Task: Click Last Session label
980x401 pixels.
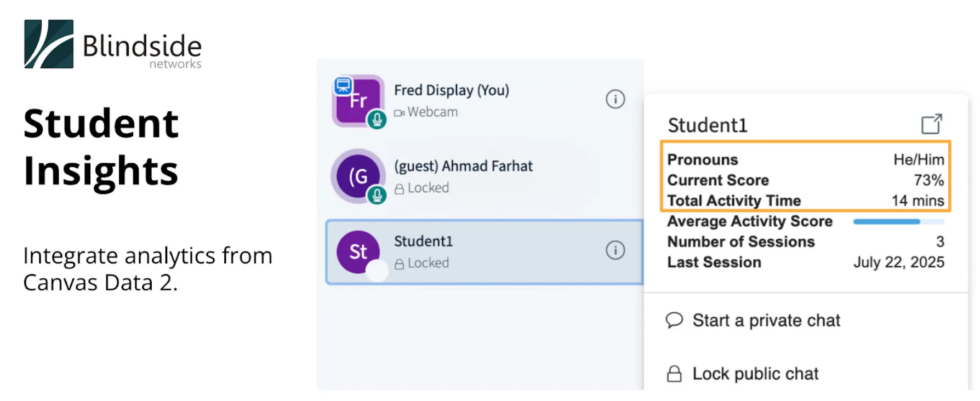Action: pos(714,262)
